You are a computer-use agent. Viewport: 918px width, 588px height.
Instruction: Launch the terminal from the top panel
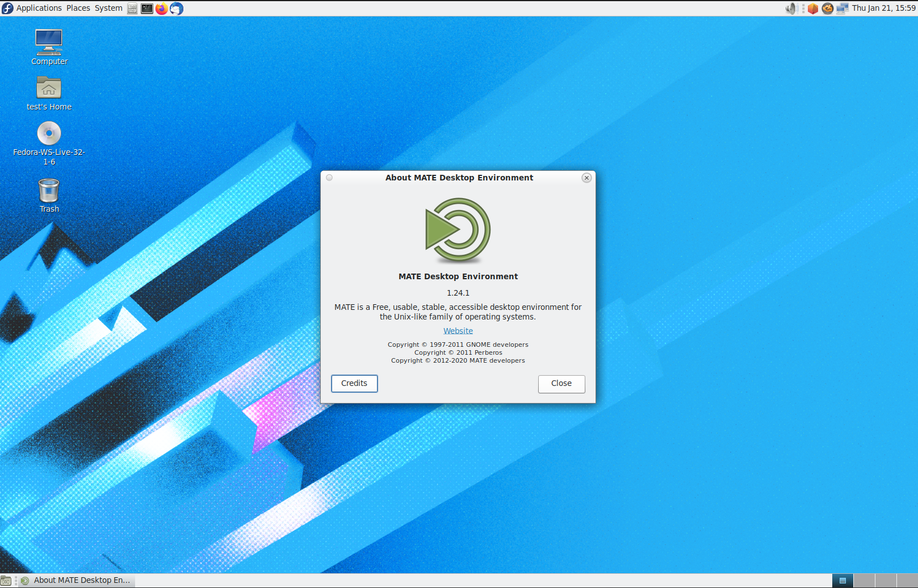point(147,9)
